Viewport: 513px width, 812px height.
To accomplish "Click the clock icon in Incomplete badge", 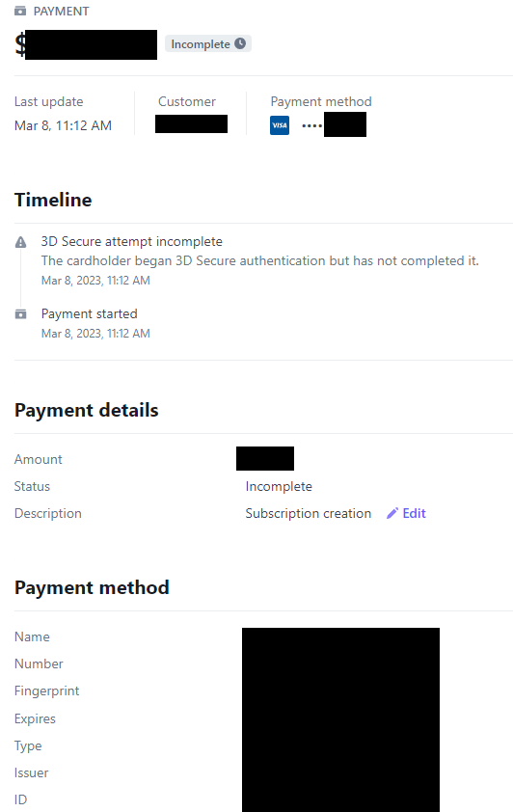I will (240, 43).
